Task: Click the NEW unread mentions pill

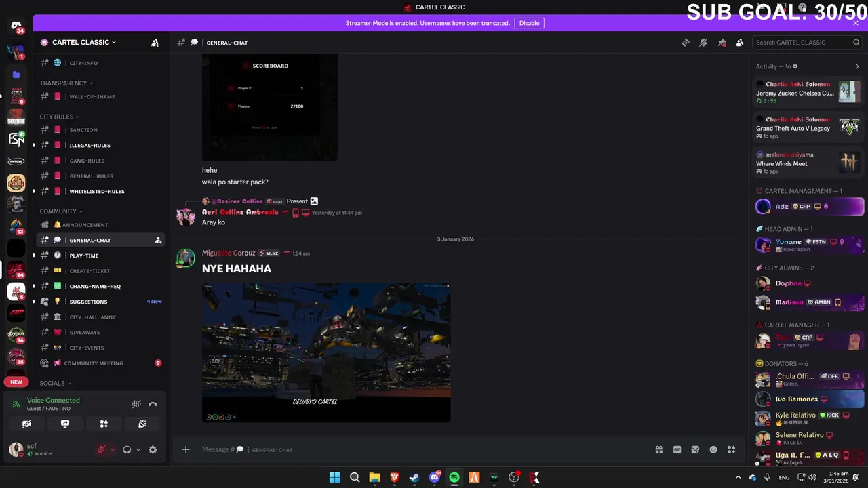Action: pos(16,382)
